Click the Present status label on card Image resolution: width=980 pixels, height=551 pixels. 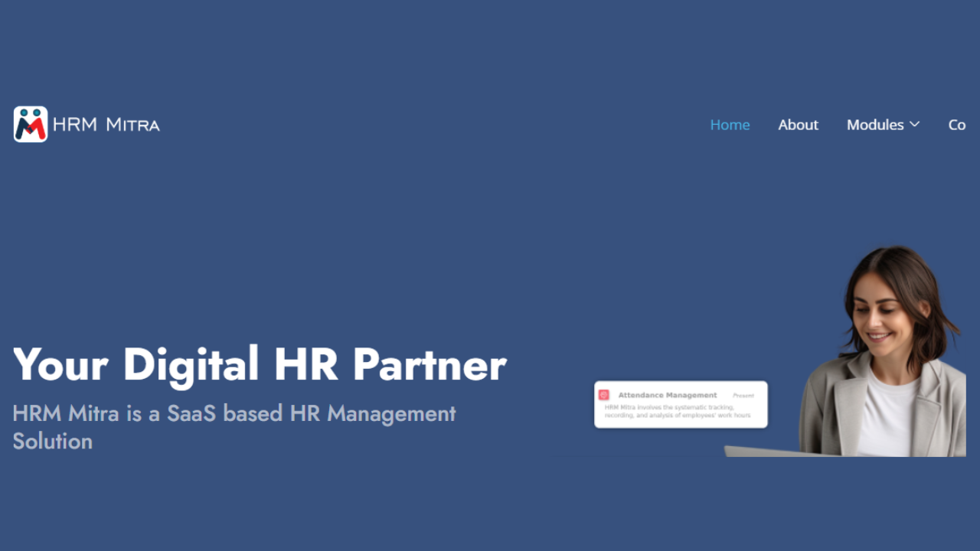(743, 396)
